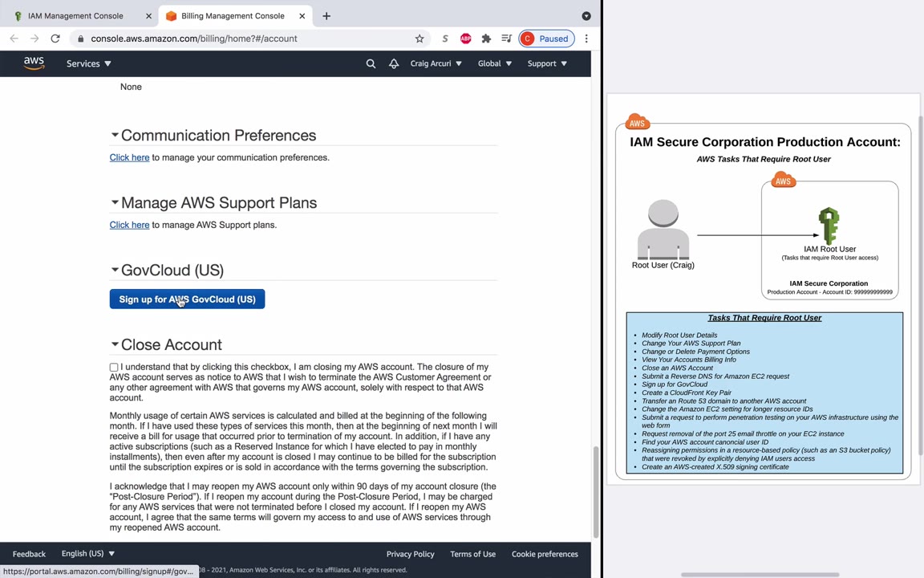Viewport: 924px width, 578px height.
Task: Collapse the Communication Preferences section
Action: tap(115, 135)
